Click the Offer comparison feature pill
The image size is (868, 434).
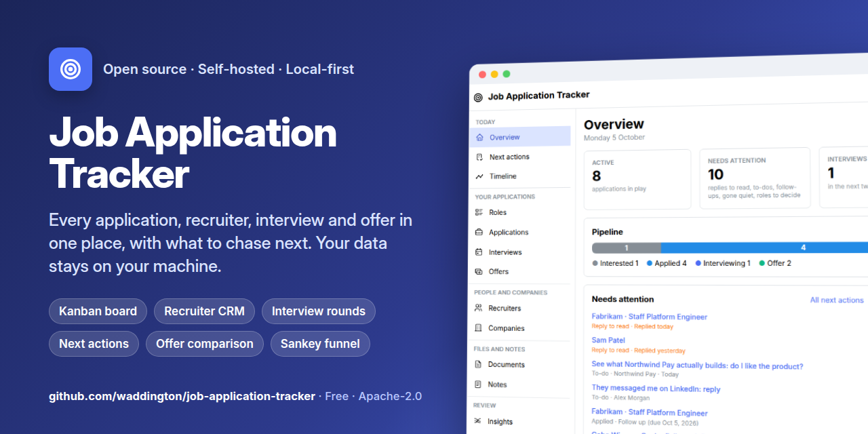pyautogui.click(x=205, y=344)
